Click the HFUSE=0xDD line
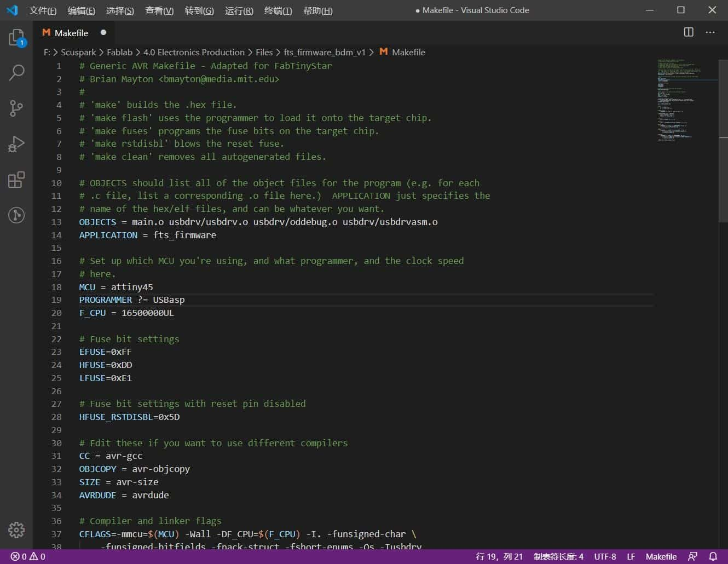Viewport: 728px width, 564px height. (x=106, y=365)
